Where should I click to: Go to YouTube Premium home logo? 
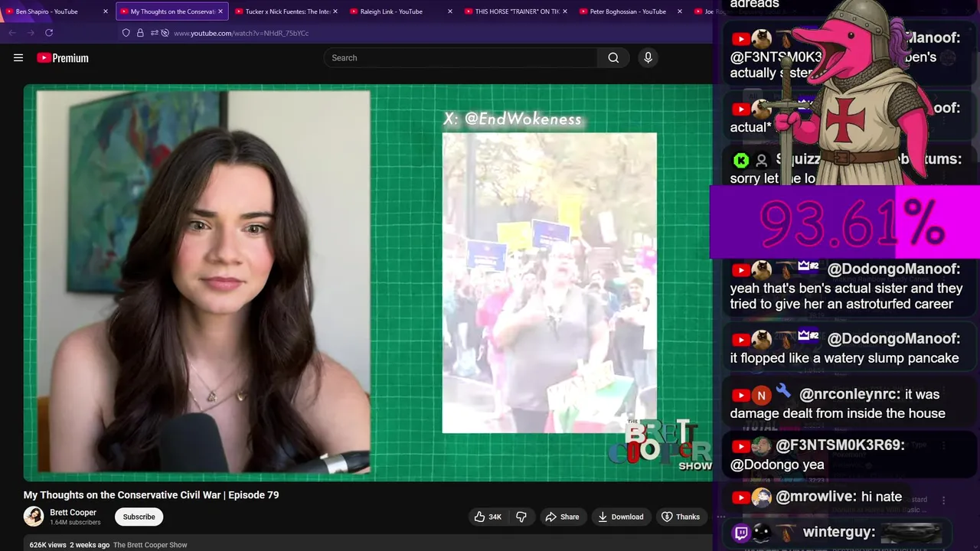pyautogui.click(x=63, y=57)
